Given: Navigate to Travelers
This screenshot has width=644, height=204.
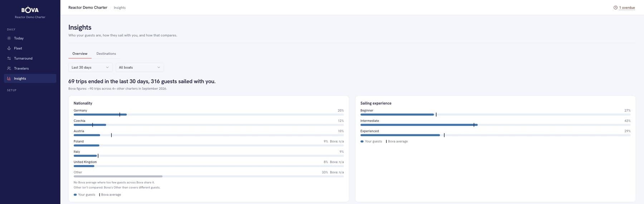Looking at the screenshot, I should [x=30, y=68].
